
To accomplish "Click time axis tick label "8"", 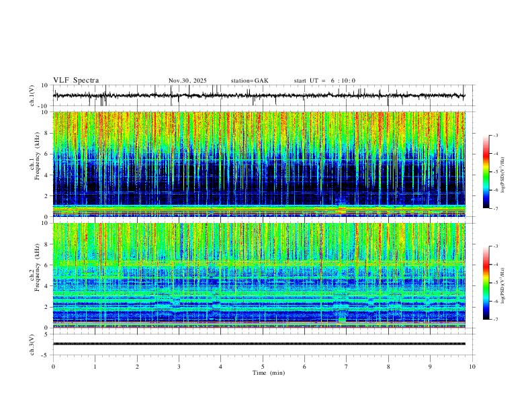I will tap(388, 367).
